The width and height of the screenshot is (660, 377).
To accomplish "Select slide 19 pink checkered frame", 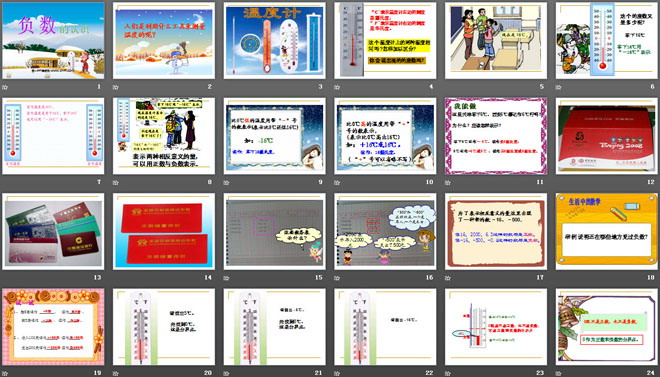I will pos(53,327).
